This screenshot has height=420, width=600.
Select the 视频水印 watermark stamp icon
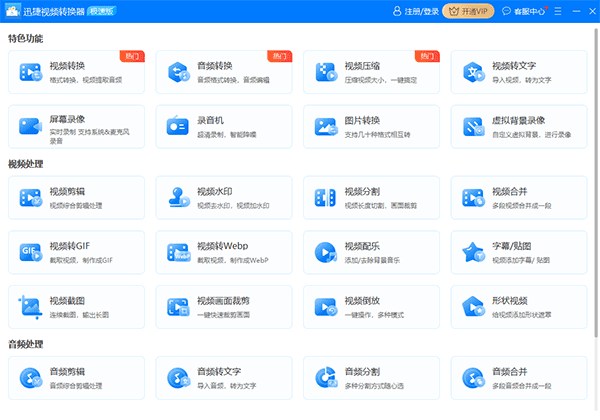click(x=178, y=197)
